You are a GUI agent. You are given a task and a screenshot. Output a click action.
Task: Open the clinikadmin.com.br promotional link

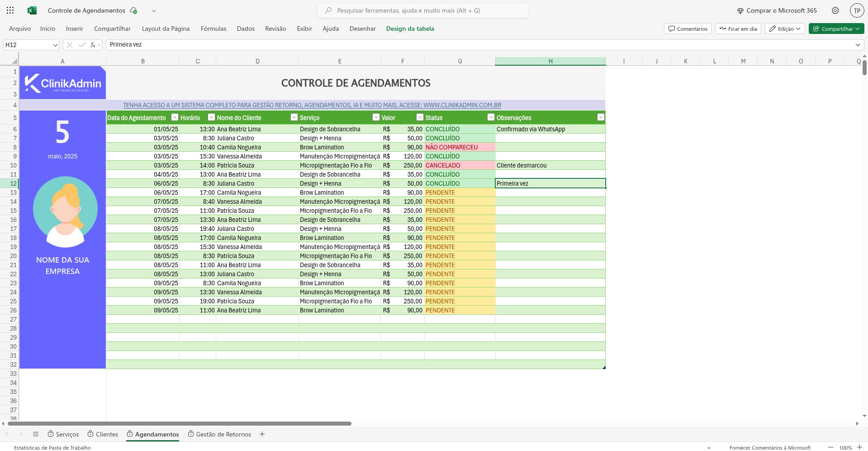point(312,105)
